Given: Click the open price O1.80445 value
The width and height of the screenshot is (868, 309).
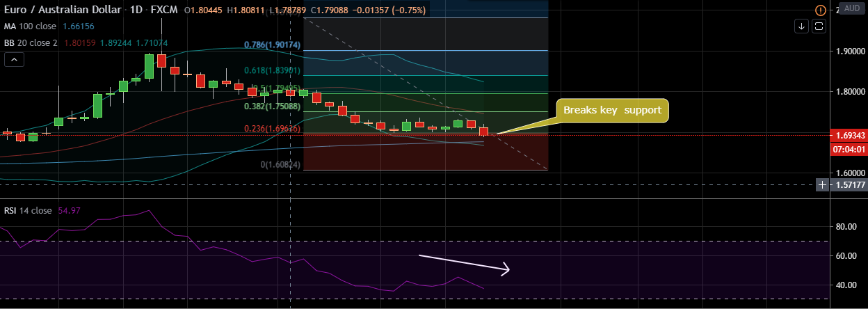Looking at the screenshot, I should (204, 11).
